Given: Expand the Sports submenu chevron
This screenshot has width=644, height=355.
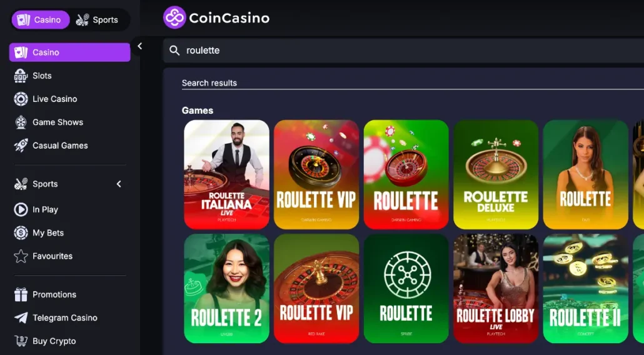Looking at the screenshot, I should (119, 184).
